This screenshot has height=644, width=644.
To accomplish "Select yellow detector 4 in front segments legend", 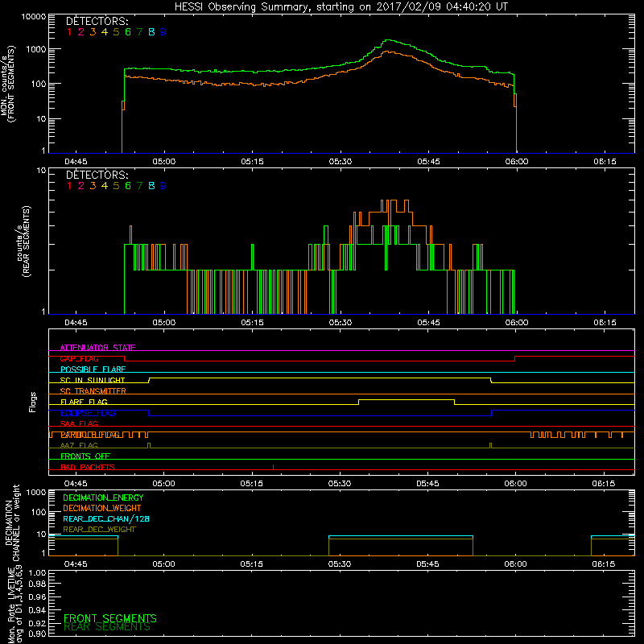I will click(105, 31).
